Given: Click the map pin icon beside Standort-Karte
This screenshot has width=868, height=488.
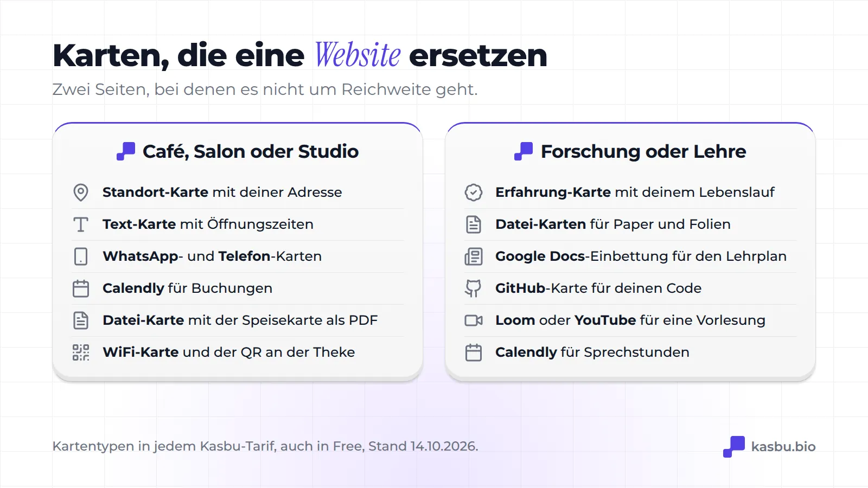Looking at the screenshot, I should tap(81, 192).
